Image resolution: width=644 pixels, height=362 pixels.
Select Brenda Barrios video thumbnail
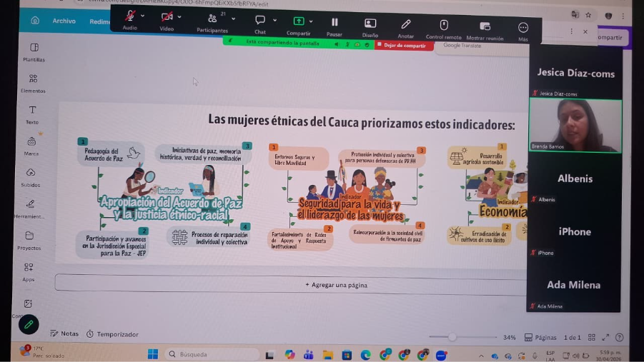[x=575, y=125]
